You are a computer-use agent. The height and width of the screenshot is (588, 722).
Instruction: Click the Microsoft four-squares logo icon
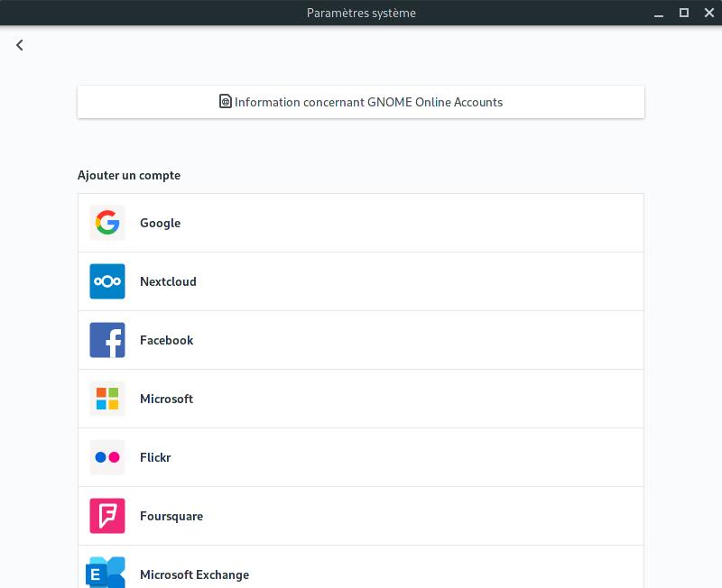tap(107, 399)
